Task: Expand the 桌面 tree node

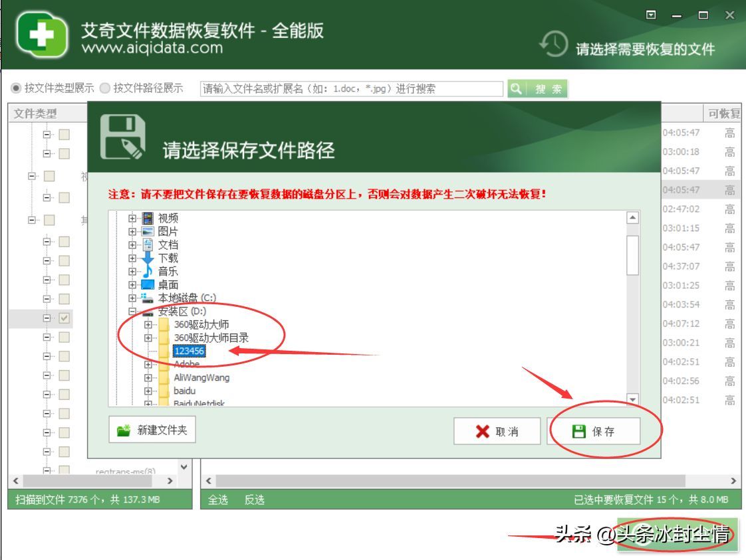Action: tap(132, 285)
